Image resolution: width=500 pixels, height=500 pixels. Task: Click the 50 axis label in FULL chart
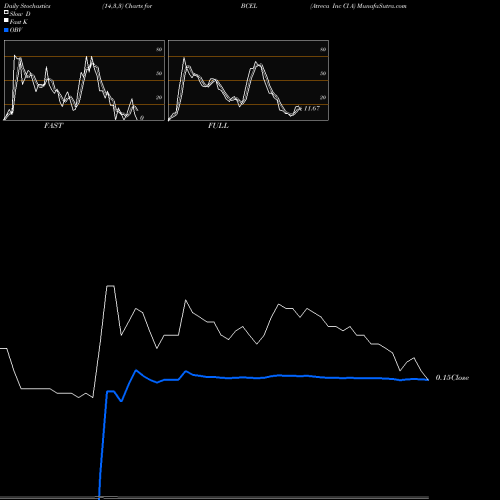(323, 73)
